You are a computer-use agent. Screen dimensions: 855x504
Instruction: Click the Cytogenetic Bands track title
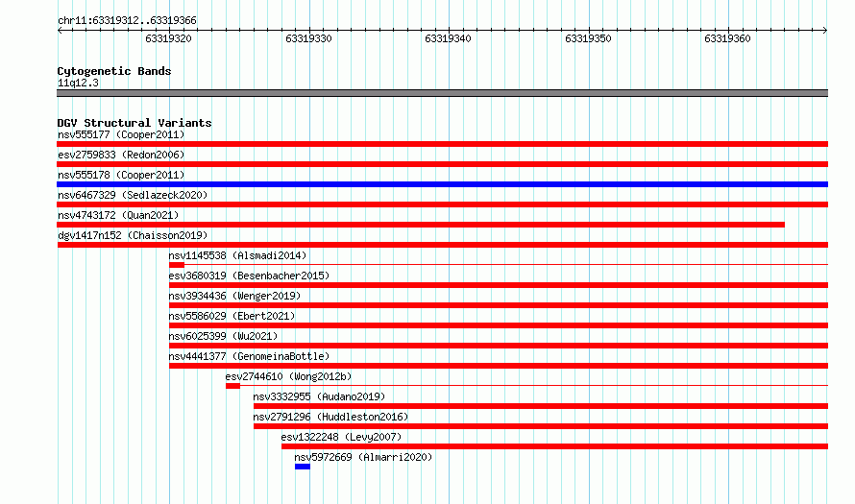114,71
